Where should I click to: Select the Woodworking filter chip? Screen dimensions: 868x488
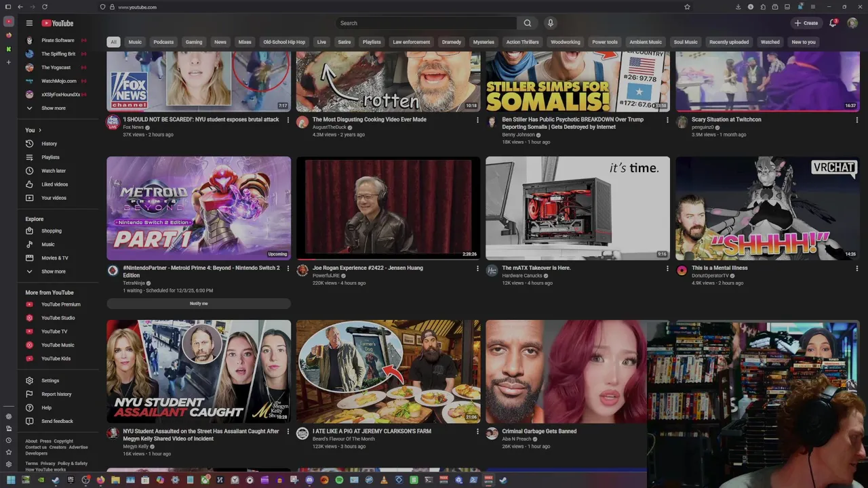click(x=566, y=42)
